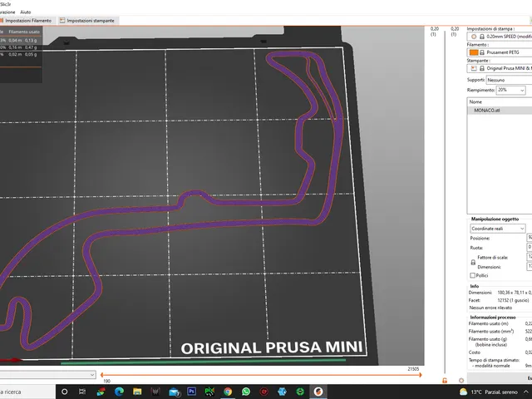Open Microsoft Edge from the taskbar

119,392
